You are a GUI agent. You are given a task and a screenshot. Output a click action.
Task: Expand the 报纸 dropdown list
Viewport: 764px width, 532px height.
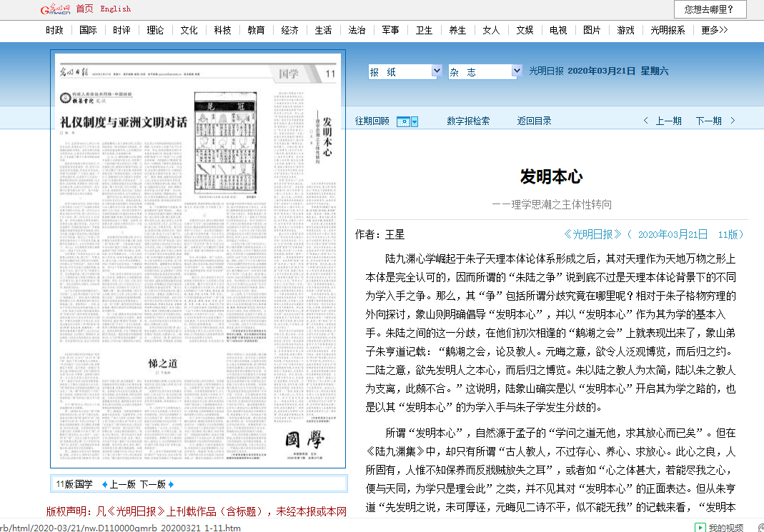[x=437, y=71]
